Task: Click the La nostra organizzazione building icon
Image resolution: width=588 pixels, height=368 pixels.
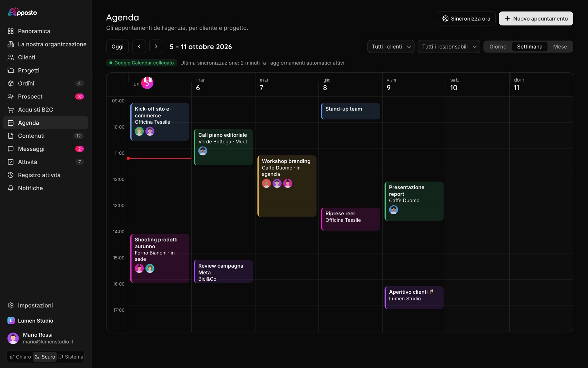Action: pyautogui.click(x=11, y=44)
